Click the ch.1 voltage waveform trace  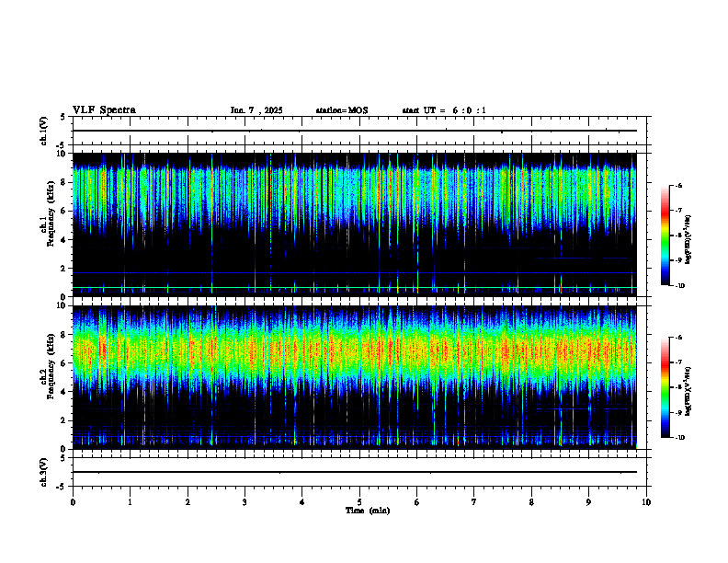click(x=355, y=131)
